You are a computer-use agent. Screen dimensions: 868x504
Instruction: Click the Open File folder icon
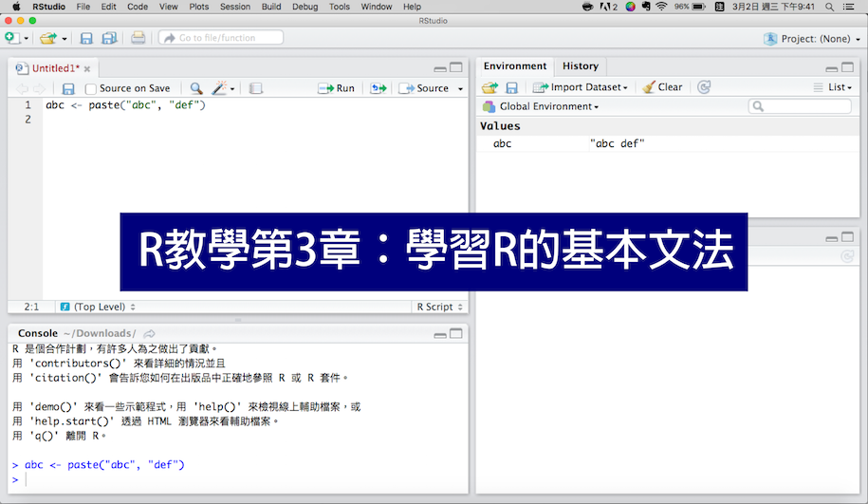pos(48,38)
